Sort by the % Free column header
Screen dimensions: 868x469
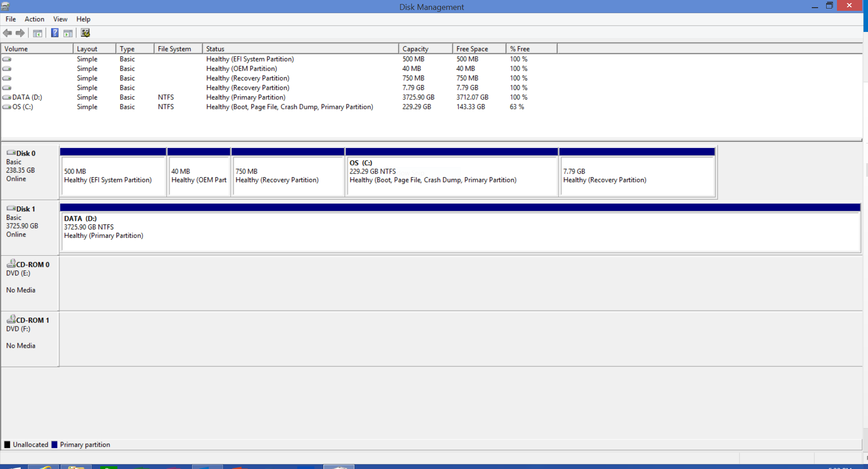click(532, 49)
